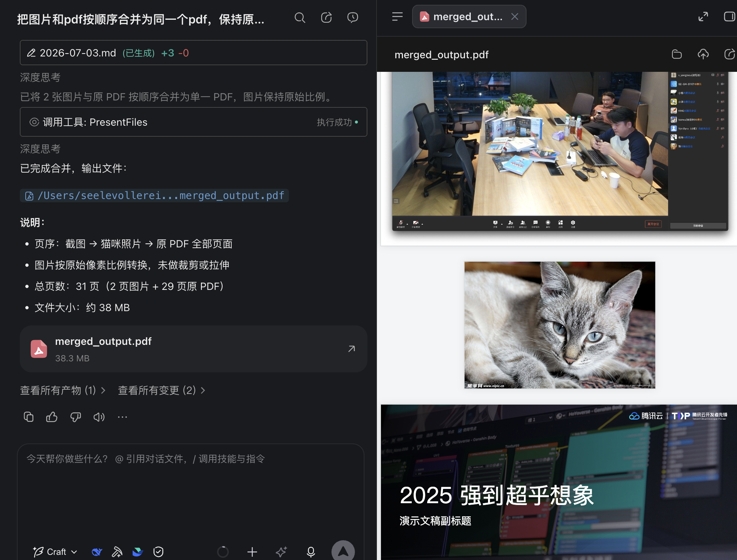Give thumbs down to the response
This screenshot has width=737, height=560.
pyautogui.click(x=76, y=417)
